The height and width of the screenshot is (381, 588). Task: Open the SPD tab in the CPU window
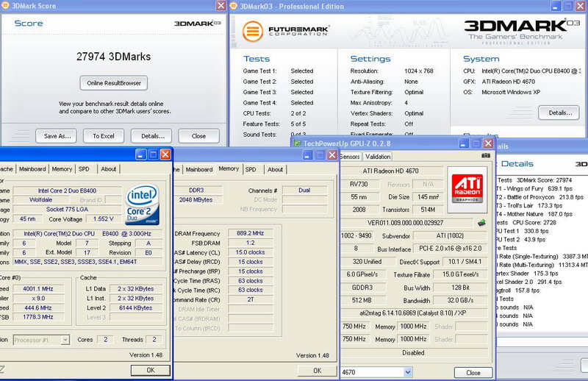[84, 169]
